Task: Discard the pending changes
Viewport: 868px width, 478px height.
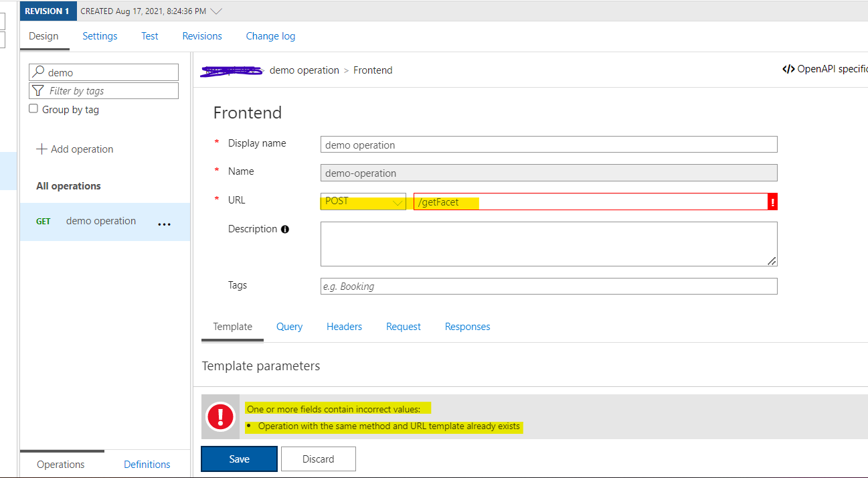Action: click(318, 459)
